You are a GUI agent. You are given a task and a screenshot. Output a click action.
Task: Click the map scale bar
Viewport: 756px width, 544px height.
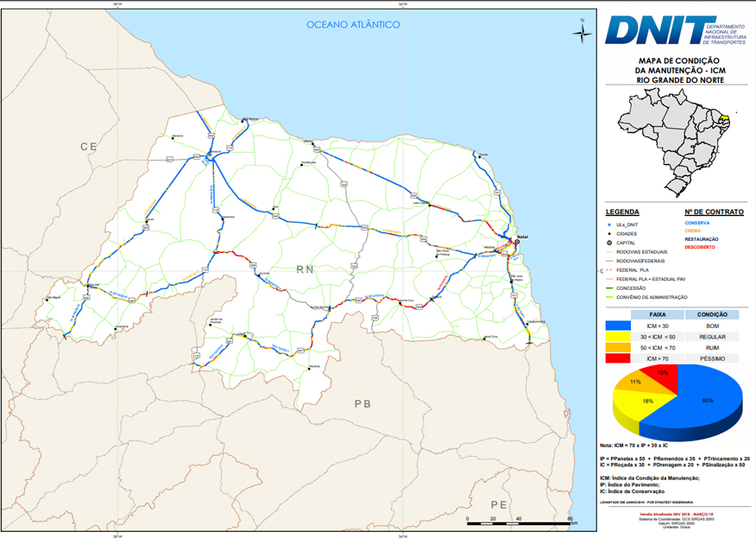pos(520,522)
